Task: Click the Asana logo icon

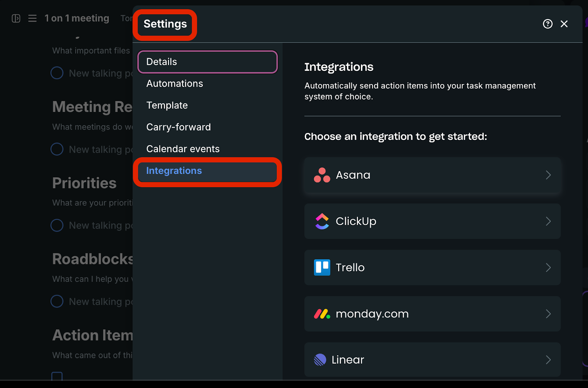Action: click(x=322, y=175)
